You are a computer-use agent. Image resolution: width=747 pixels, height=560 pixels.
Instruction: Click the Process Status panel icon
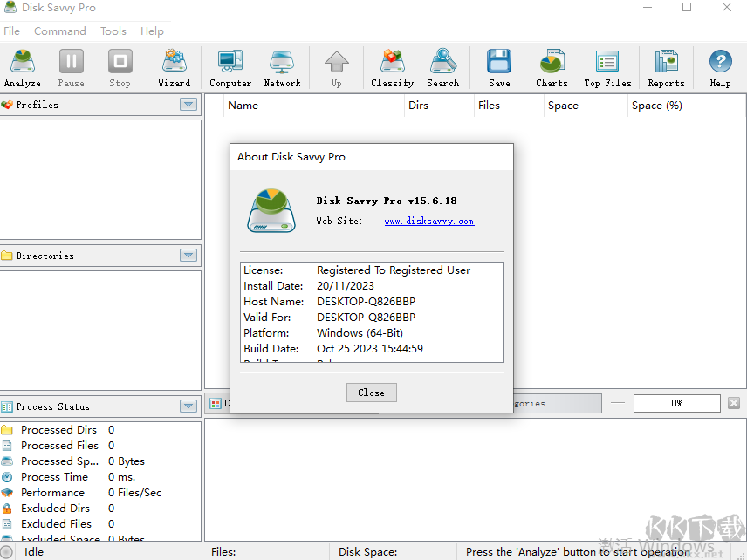coord(7,406)
